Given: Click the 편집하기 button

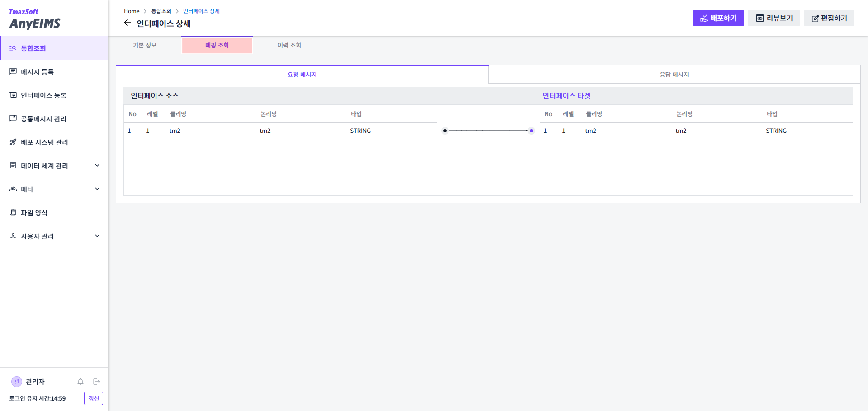Looking at the screenshot, I should coord(829,18).
